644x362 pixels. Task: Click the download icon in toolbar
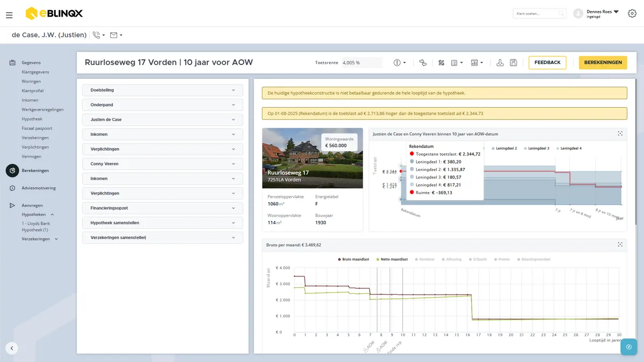pos(500,63)
